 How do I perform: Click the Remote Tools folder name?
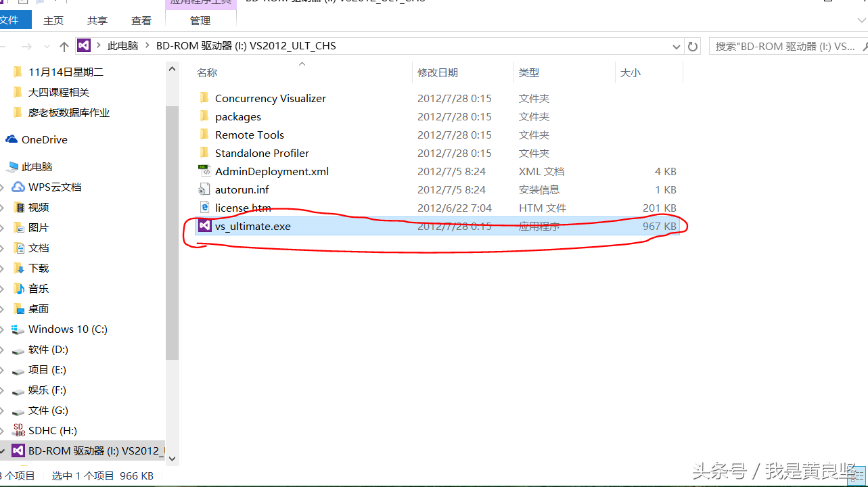[250, 135]
